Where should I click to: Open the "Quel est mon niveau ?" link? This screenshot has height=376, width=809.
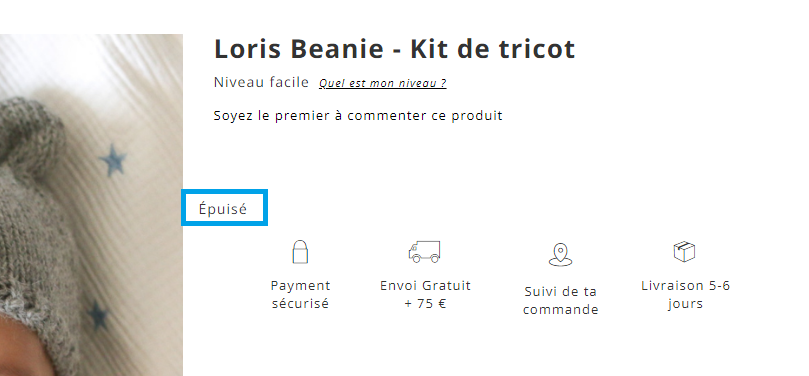coord(383,83)
